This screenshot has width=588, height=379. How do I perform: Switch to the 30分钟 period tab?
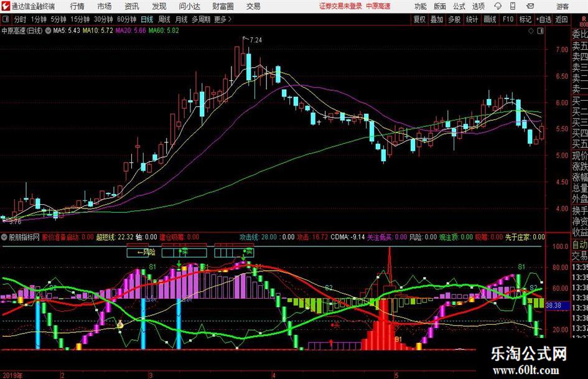click(x=103, y=19)
